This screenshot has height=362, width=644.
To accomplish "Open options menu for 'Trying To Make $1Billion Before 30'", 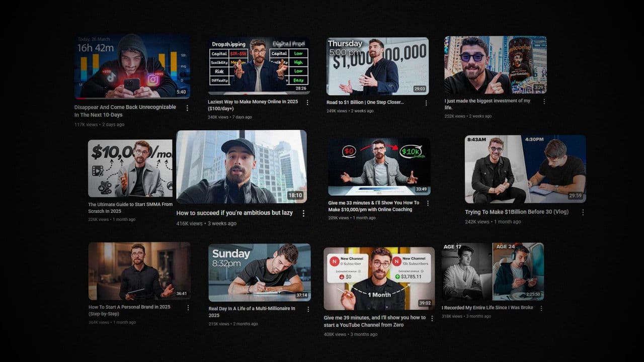I will click(x=583, y=212).
